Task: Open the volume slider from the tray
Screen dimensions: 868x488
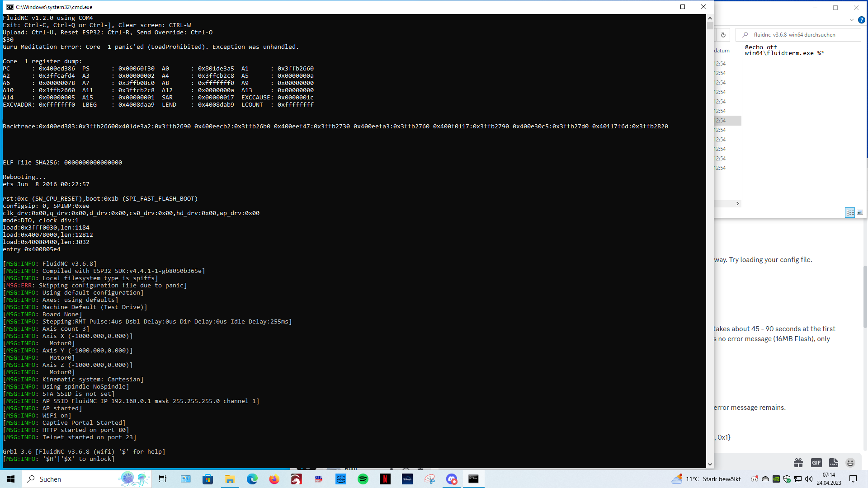Action: click(808, 478)
